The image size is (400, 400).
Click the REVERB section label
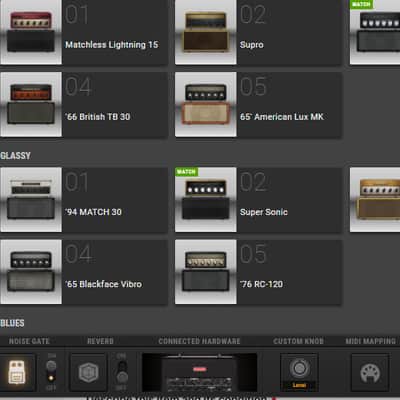[100, 341]
